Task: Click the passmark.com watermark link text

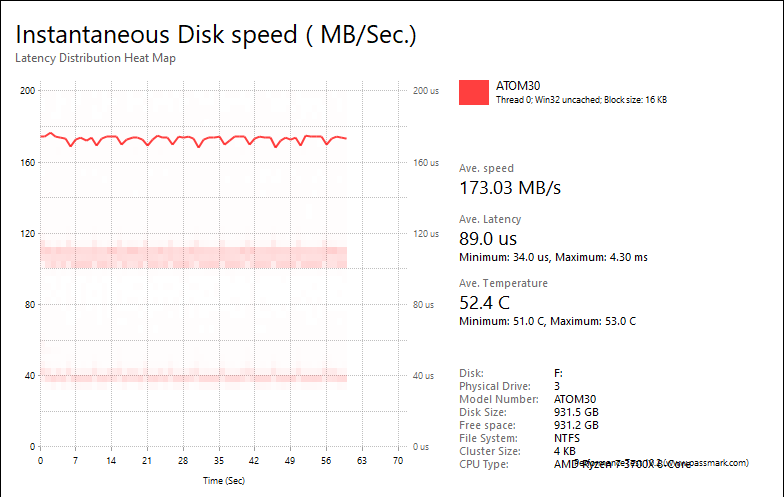Action: [708, 462]
